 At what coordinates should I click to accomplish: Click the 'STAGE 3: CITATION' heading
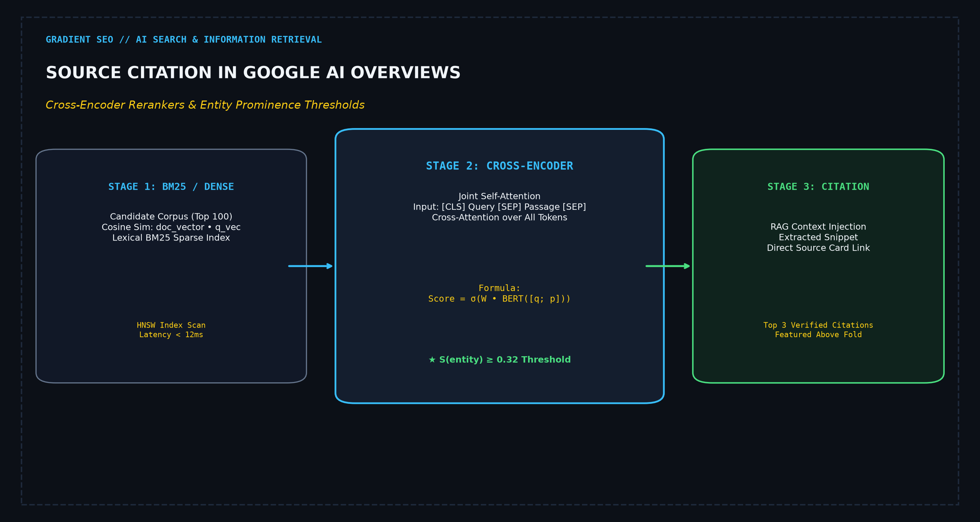818,187
